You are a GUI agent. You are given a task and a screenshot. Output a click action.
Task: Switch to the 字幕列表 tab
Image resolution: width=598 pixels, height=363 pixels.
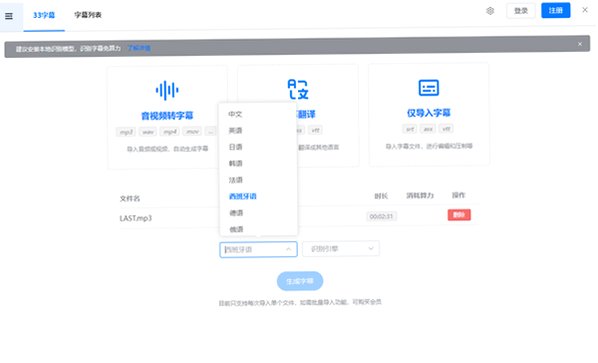click(88, 15)
